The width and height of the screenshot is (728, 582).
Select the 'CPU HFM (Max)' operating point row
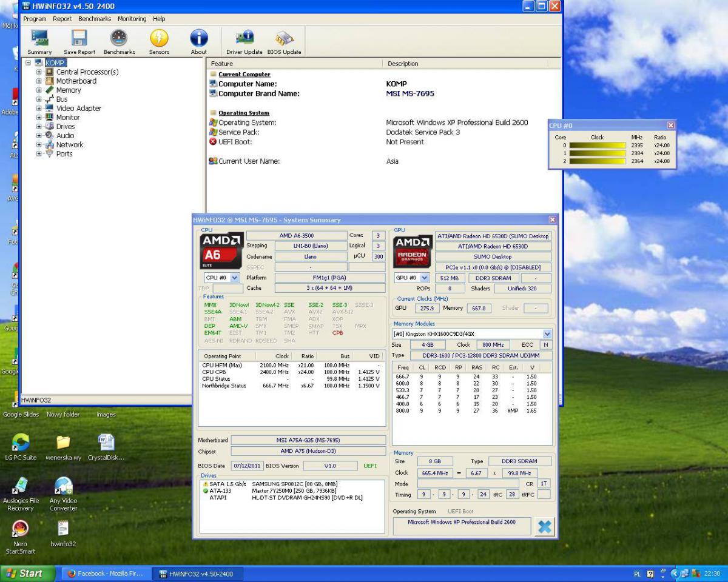[292, 366]
